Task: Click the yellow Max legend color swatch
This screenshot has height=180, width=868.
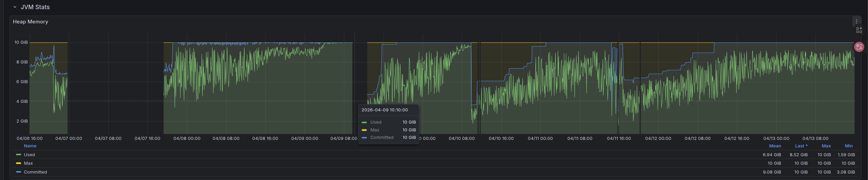Action: pyautogui.click(x=18, y=163)
